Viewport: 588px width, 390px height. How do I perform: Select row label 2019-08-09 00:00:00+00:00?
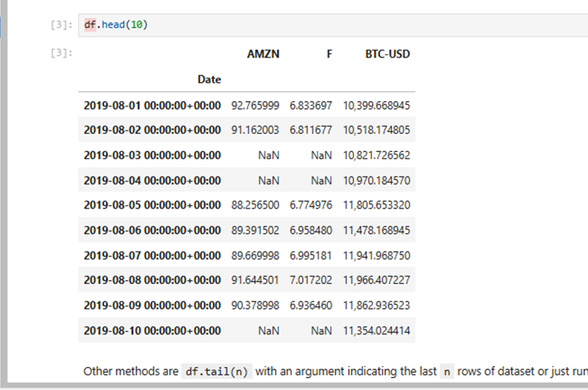point(152,305)
